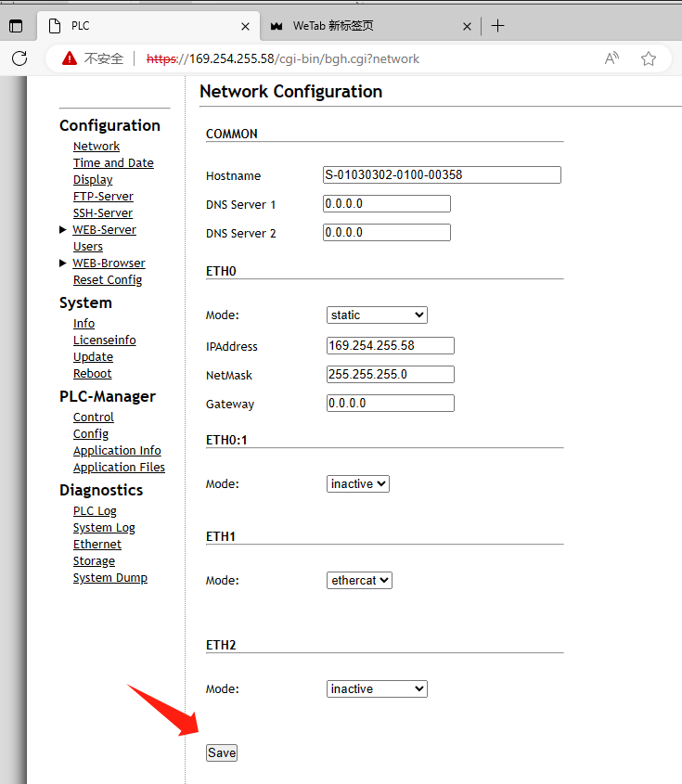Open the Users link

88,247
